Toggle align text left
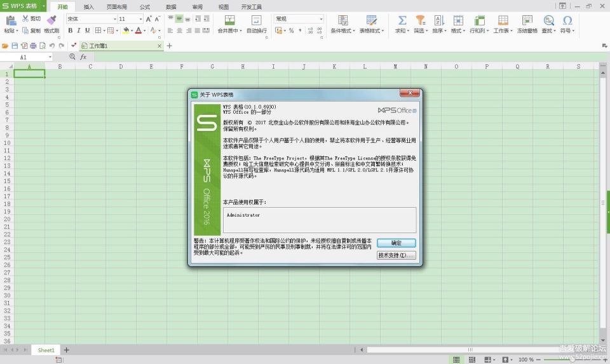 pyautogui.click(x=170, y=30)
